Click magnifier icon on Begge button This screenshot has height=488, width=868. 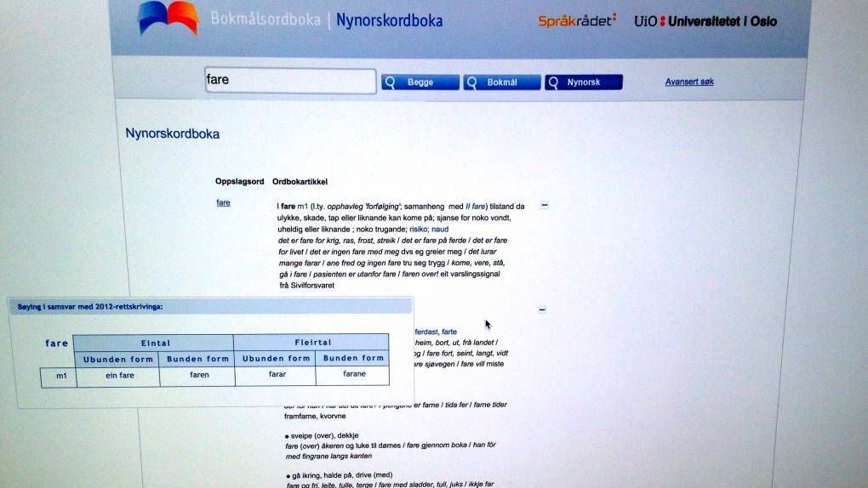point(391,82)
